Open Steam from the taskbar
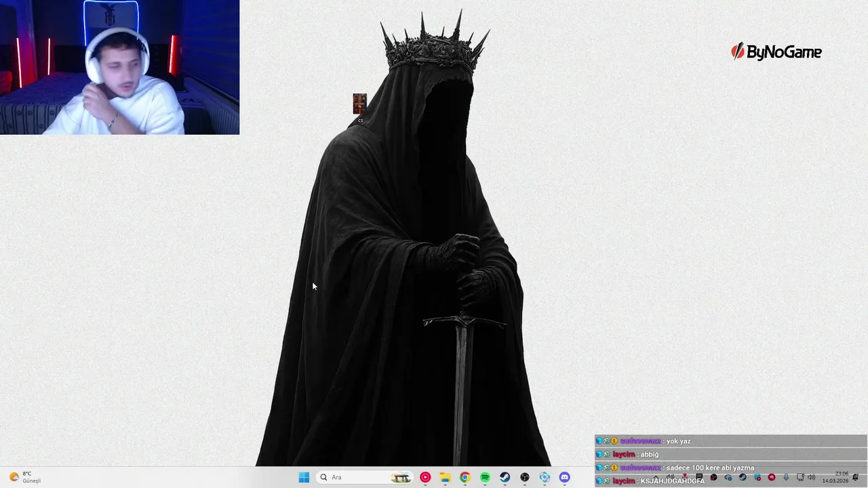This screenshot has width=868, height=488. [505, 477]
